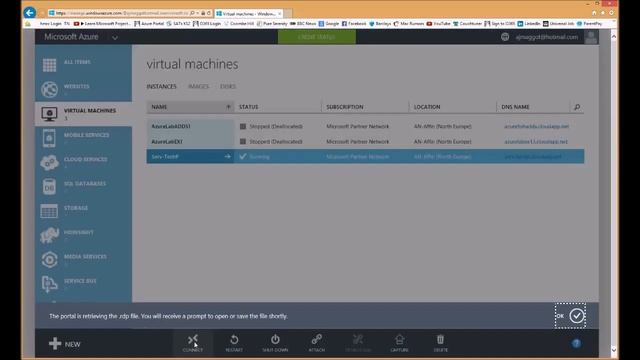Open Service Bus in the sidebar
Image resolution: width=640 pixels, height=360 pixels.
click(x=83, y=284)
